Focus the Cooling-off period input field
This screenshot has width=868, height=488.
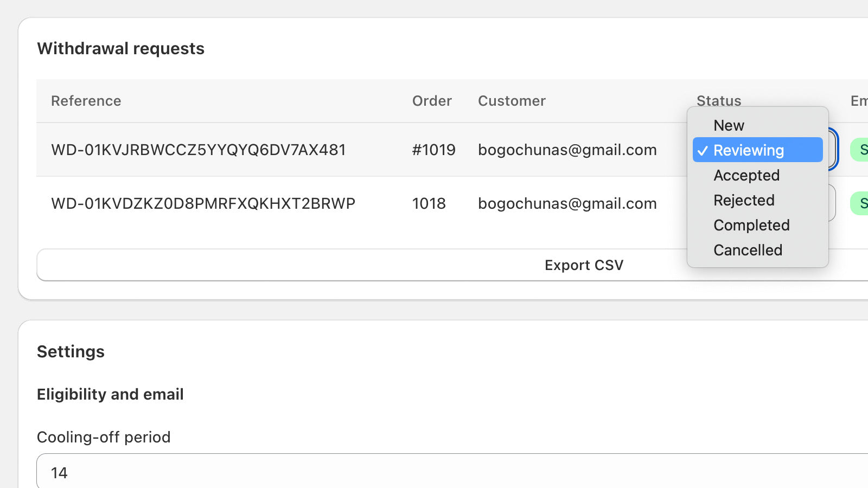pyautogui.click(x=452, y=472)
